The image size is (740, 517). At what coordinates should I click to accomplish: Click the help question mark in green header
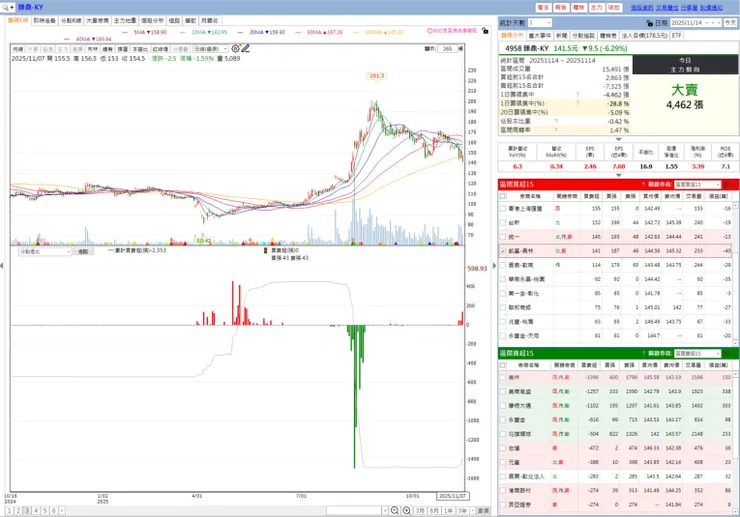643,353
